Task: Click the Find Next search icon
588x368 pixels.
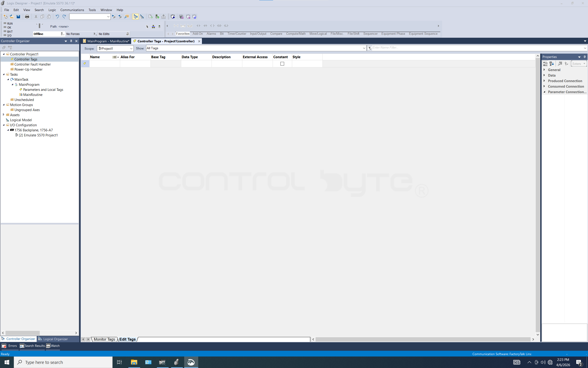Action: pos(120,17)
